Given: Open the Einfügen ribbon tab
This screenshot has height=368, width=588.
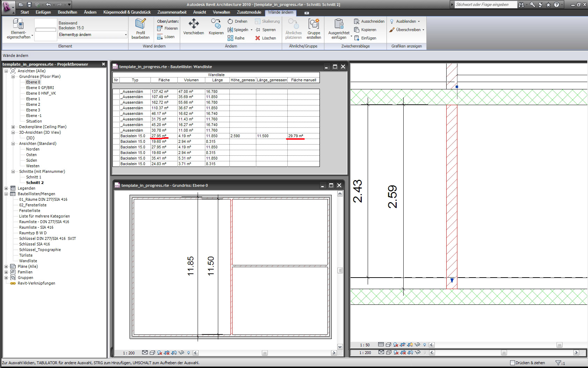Looking at the screenshot, I should click(x=43, y=12).
